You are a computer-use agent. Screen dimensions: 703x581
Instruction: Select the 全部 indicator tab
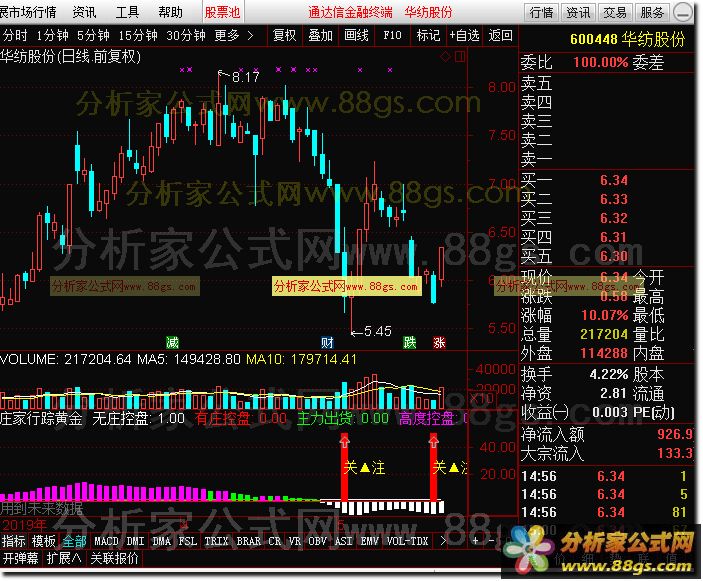click(x=74, y=541)
